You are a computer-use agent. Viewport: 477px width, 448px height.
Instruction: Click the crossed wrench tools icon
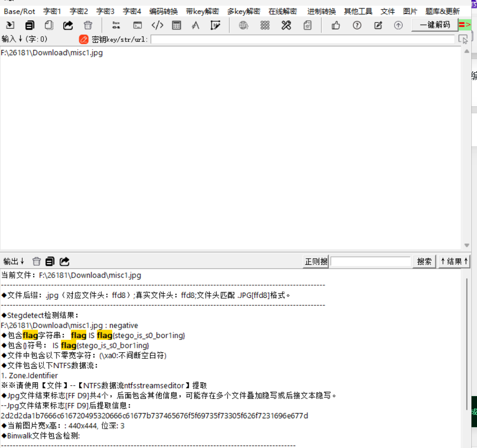286,25
